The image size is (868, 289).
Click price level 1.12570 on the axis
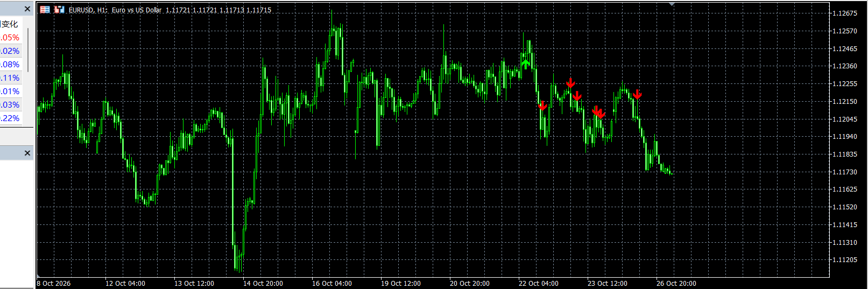[x=845, y=31]
